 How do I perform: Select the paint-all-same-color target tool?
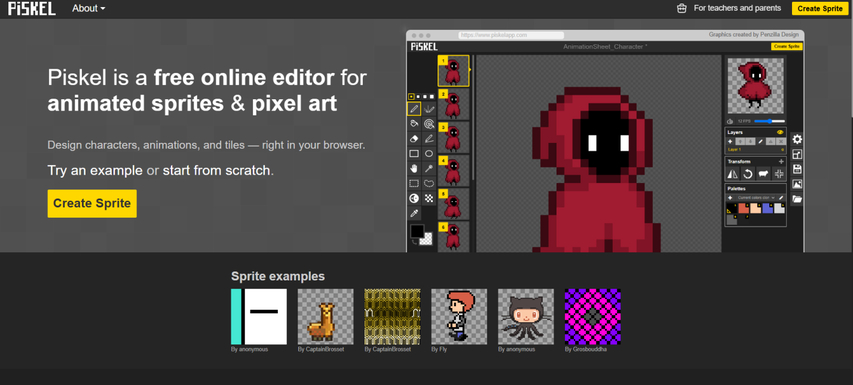429,124
